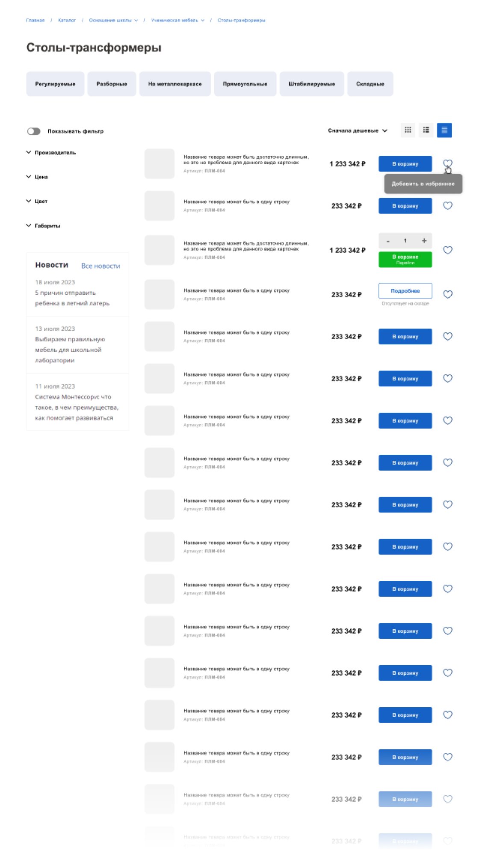Click heart icon beside Подробнее product
The width and height of the screenshot is (479, 868).
448,294
